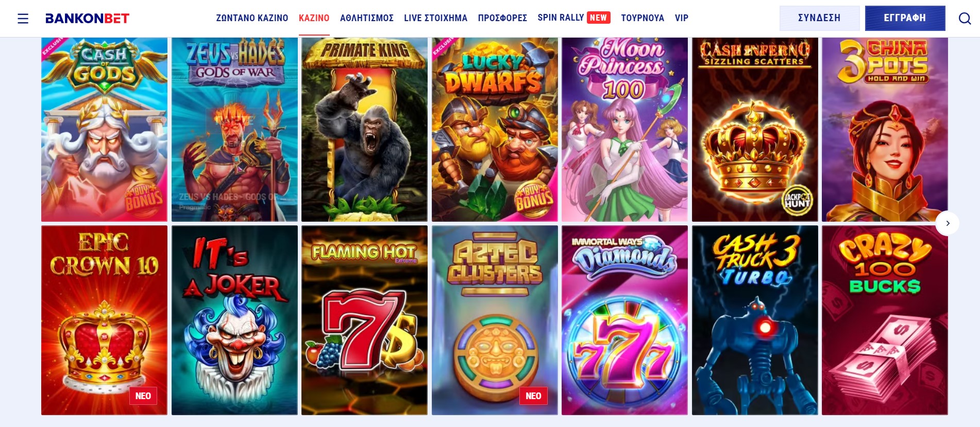This screenshot has width=980, height=427.
Task: Launch the It's a Joker slot
Action: (x=234, y=320)
